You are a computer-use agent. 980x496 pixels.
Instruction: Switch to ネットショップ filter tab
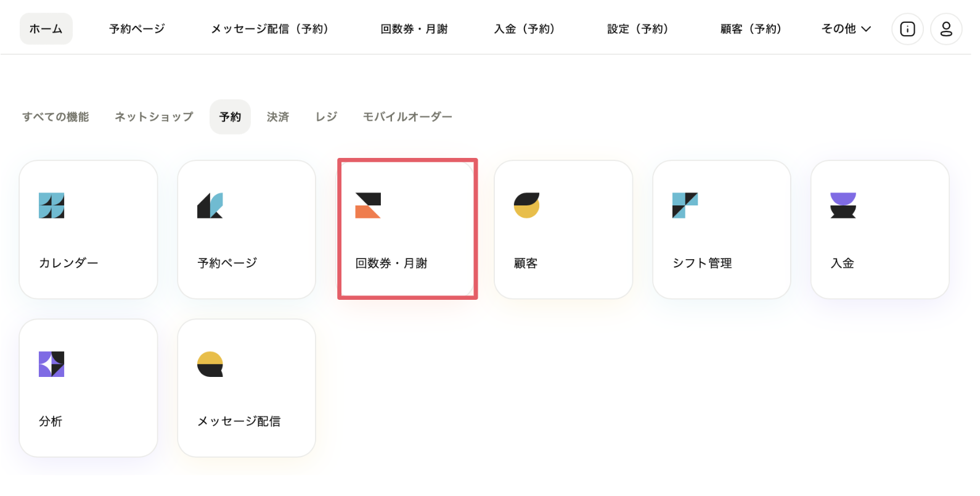154,117
